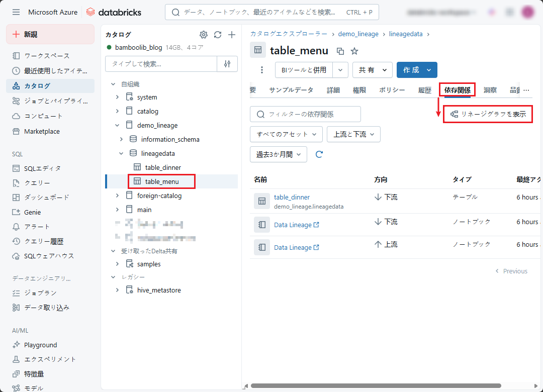Click the フィルターの依存関係 filter field
543x392 pixels.
coord(305,114)
